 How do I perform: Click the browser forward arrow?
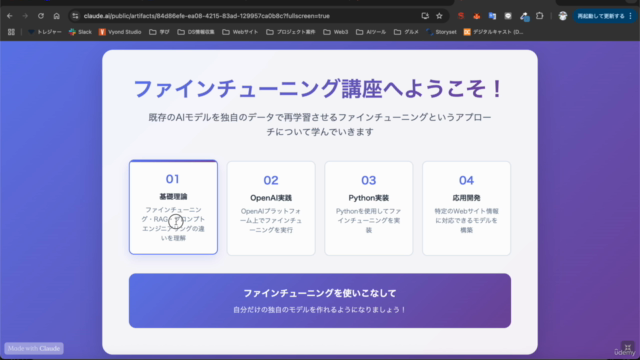[x=25, y=16]
